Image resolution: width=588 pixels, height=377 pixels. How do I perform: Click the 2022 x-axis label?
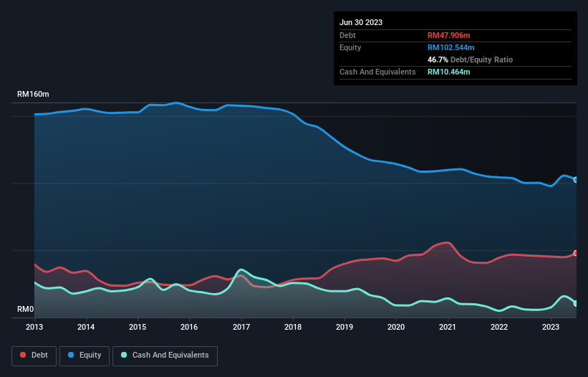pos(499,327)
